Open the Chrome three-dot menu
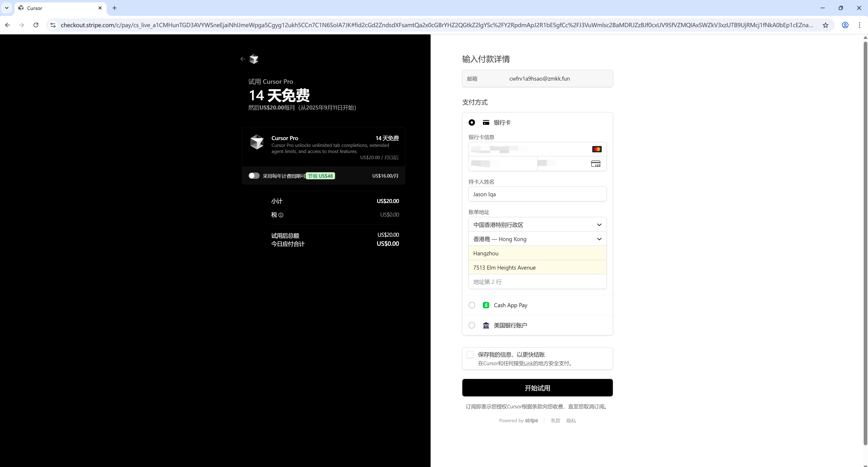The image size is (868, 467). point(859,25)
